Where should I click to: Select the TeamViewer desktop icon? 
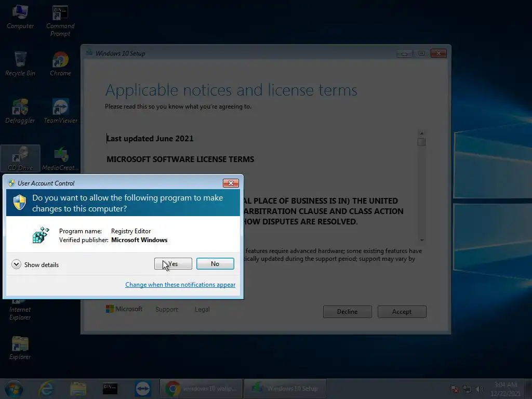click(x=60, y=111)
